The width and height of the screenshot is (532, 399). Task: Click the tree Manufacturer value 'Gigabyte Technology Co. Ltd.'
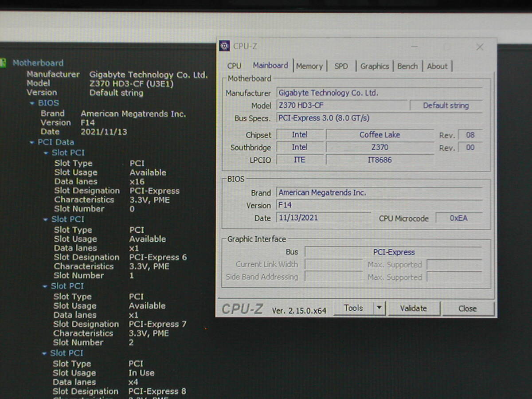click(x=149, y=74)
